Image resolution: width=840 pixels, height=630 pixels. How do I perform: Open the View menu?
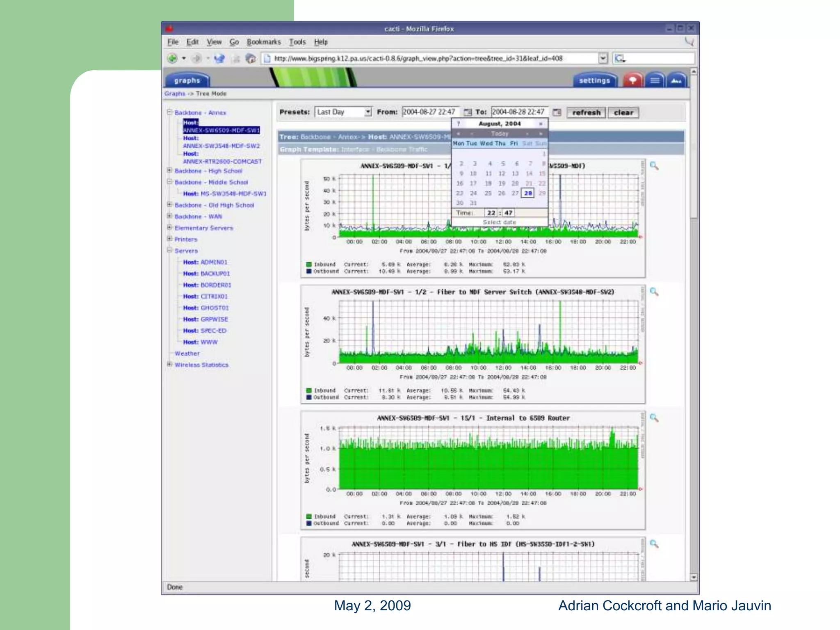click(214, 42)
